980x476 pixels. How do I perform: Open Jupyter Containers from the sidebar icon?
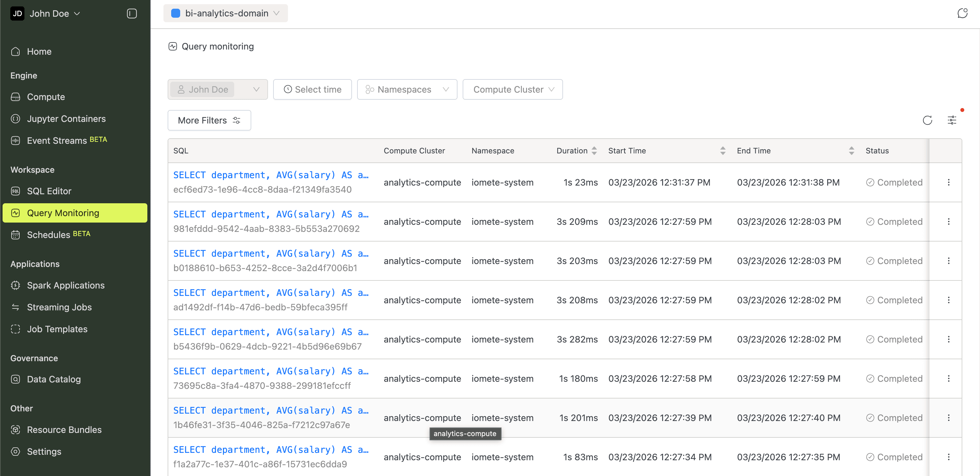coord(15,119)
